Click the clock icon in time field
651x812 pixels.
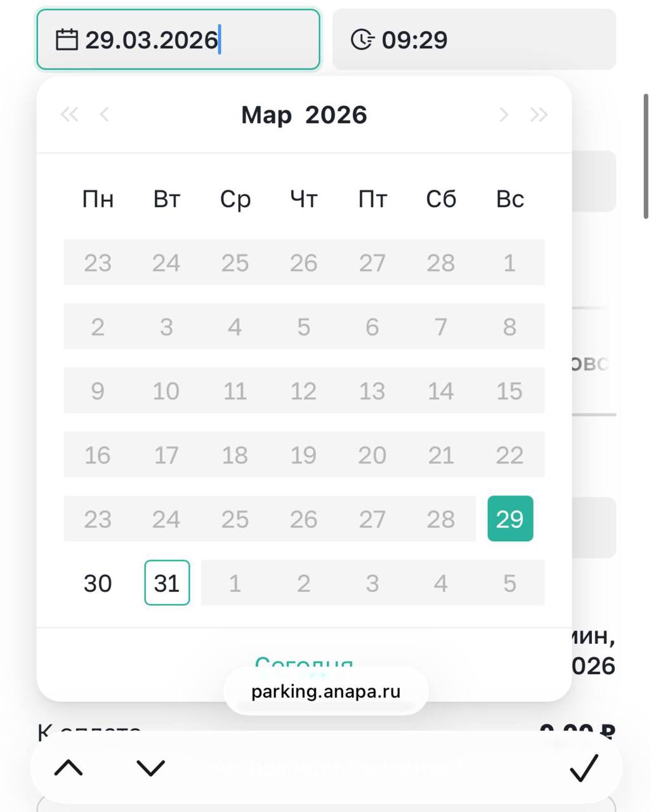pyautogui.click(x=362, y=39)
